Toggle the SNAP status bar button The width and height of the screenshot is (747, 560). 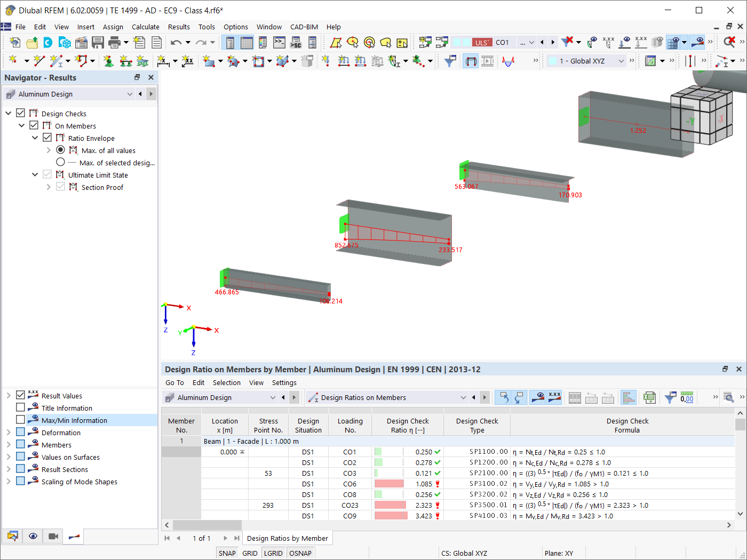click(x=227, y=553)
